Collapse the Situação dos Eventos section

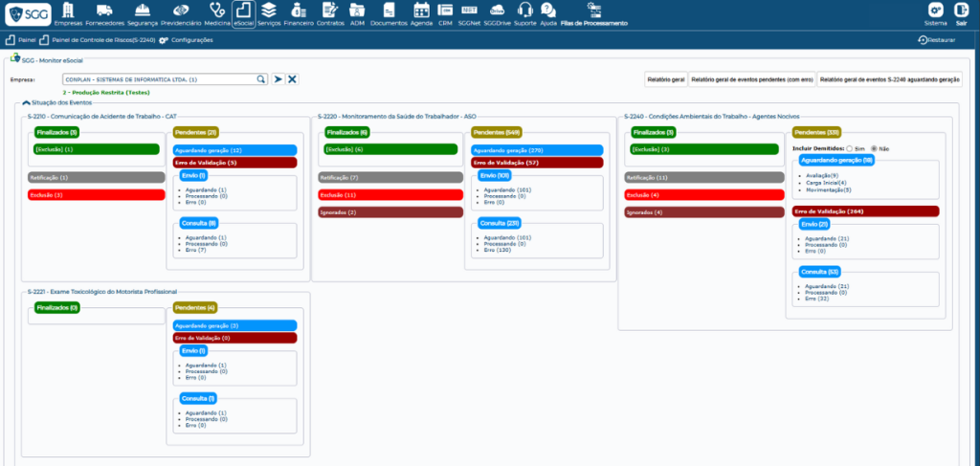tap(26, 102)
